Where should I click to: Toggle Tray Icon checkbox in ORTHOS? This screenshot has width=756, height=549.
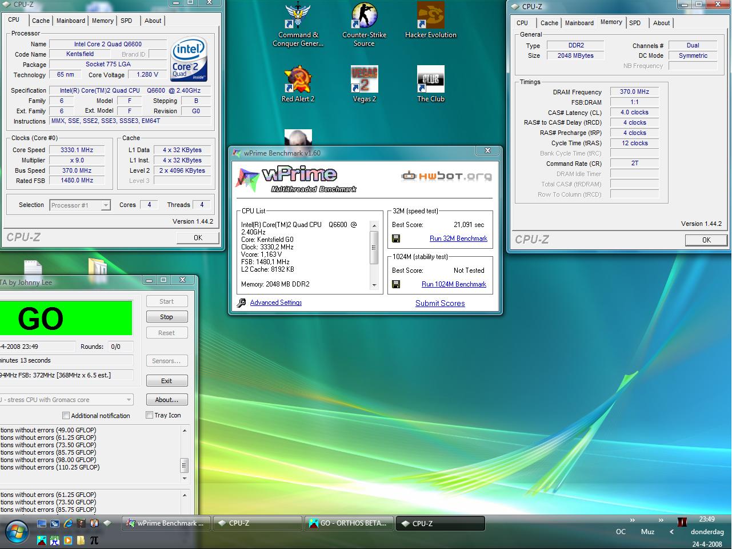click(149, 415)
